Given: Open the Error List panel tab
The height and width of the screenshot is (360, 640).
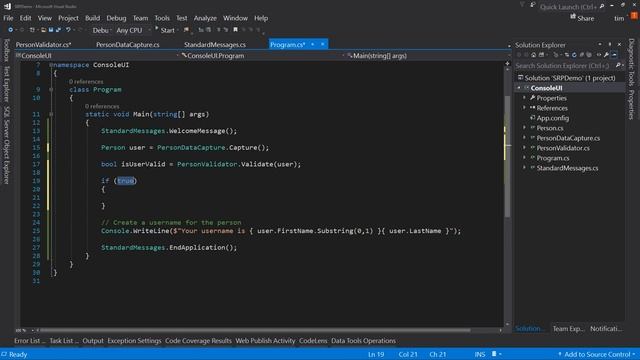Looking at the screenshot, I should click(x=29, y=341).
